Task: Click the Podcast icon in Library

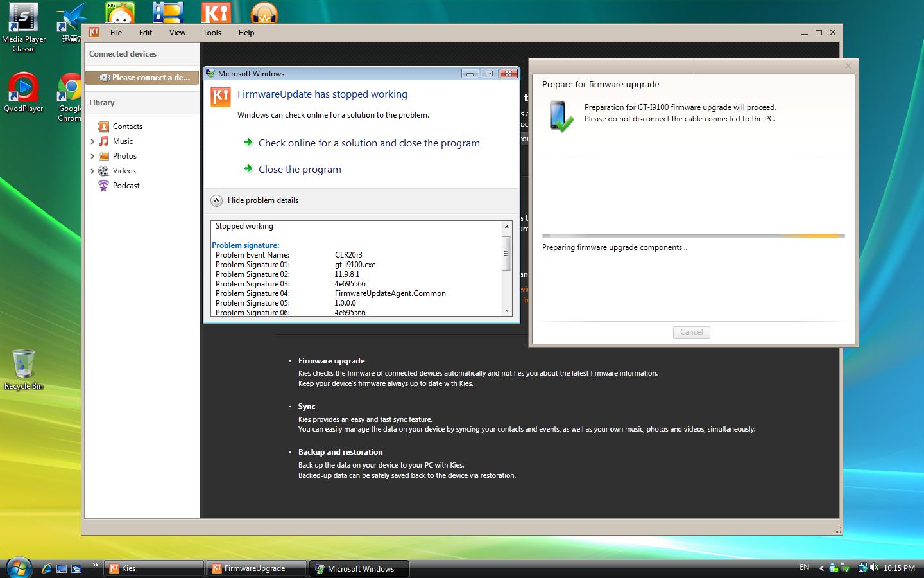Action: pos(103,186)
